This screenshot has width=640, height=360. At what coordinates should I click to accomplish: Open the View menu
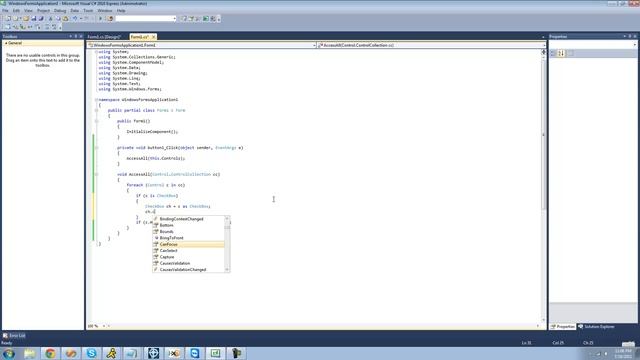[x=28, y=10]
